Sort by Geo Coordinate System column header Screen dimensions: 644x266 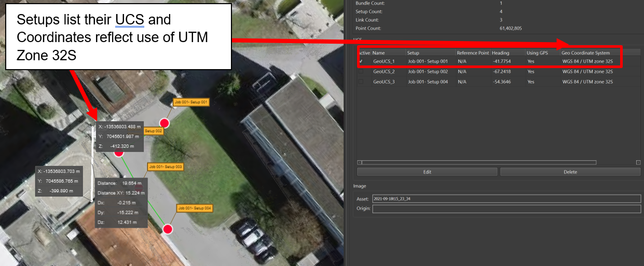(586, 53)
